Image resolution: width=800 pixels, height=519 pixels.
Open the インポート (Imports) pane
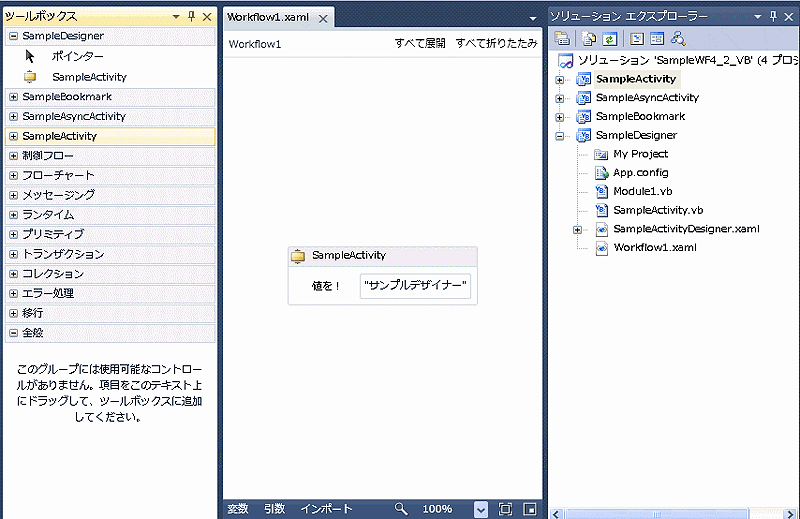(x=327, y=509)
